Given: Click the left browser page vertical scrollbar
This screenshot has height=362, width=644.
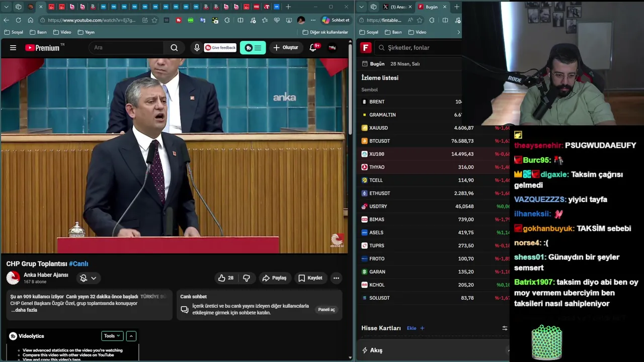Looking at the screenshot, I should [350, 90].
